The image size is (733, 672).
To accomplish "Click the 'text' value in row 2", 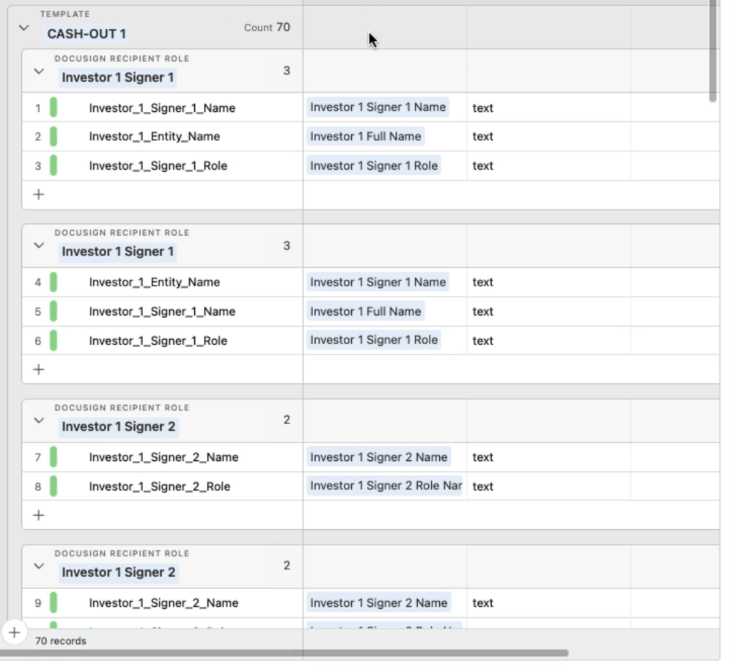I will (483, 136).
